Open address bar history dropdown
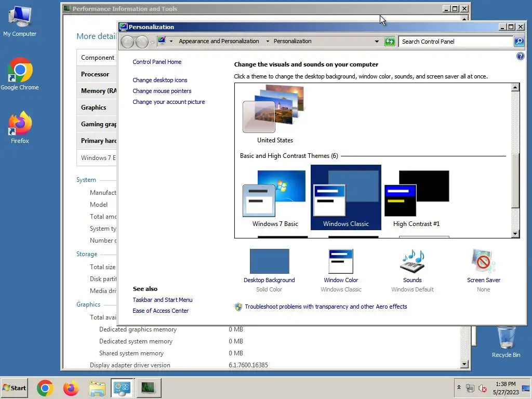The image size is (532, 399). click(377, 42)
